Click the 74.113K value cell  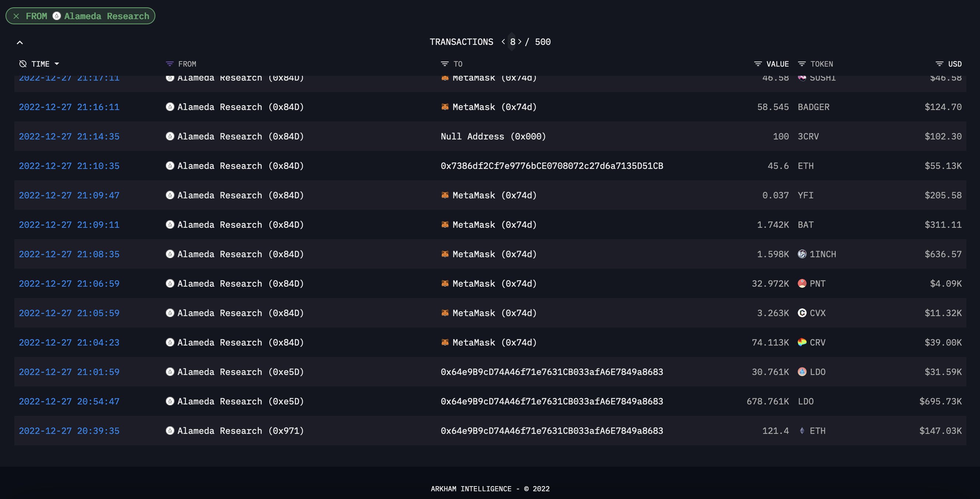(771, 342)
